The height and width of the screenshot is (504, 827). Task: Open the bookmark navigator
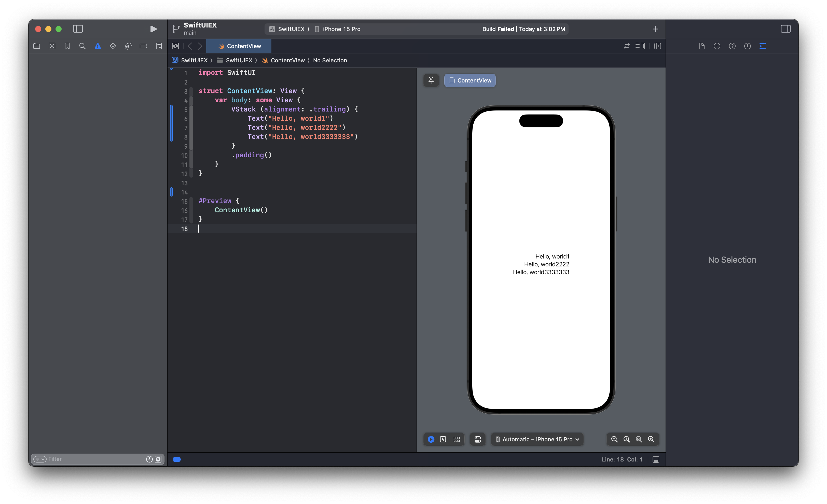[x=67, y=46]
